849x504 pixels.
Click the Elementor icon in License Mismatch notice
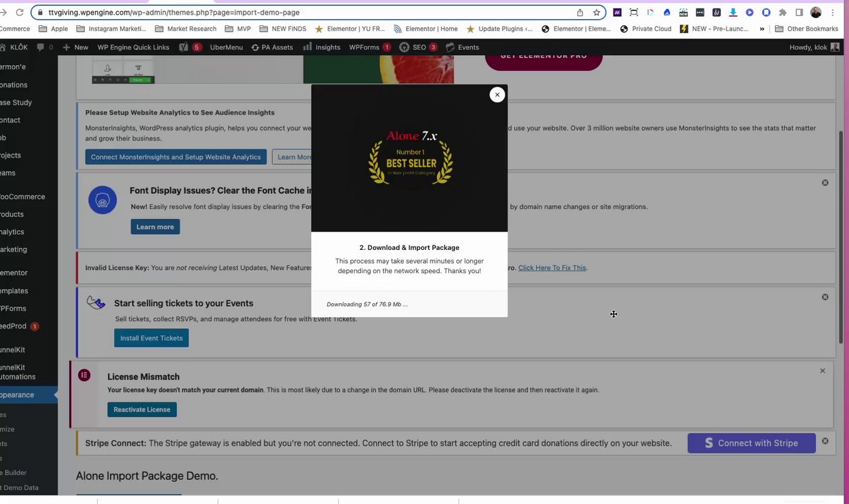[84, 375]
